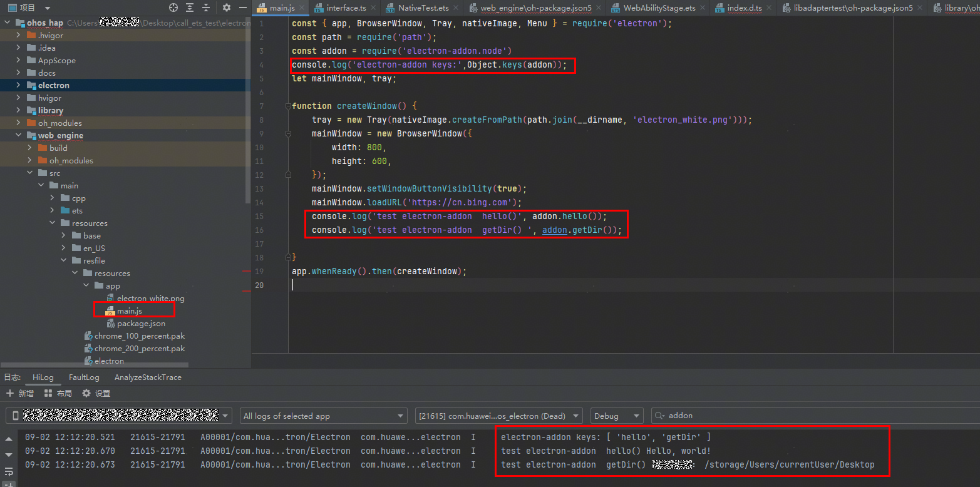This screenshot has width=980, height=487.
Task: Select the en_US folder
Action: (x=94, y=248)
